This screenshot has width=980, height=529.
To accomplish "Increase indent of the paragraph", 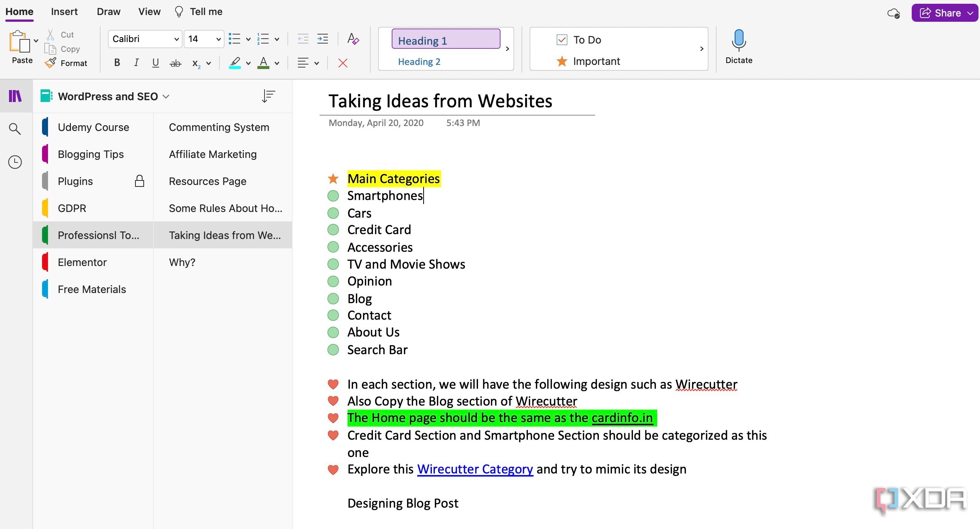I will click(x=323, y=39).
